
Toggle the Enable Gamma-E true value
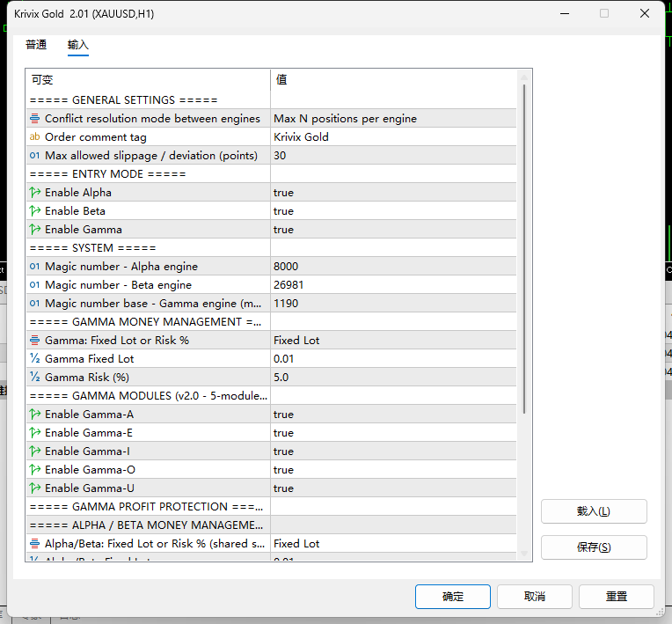[x=393, y=432]
